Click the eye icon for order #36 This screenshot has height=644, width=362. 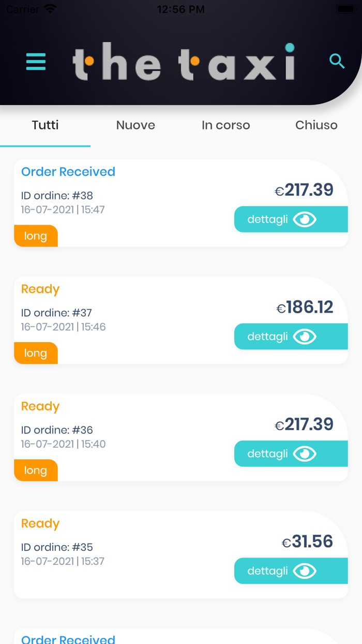pos(305,454)
